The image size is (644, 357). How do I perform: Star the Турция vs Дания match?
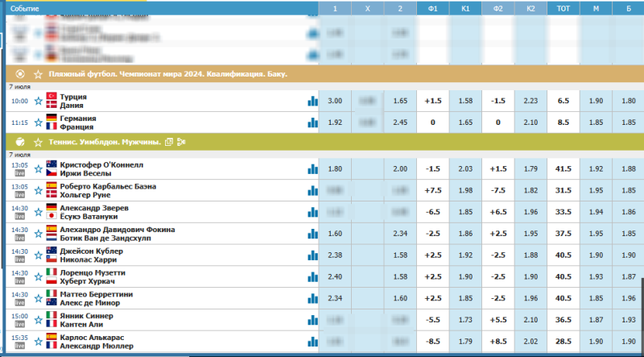point(39,102)
